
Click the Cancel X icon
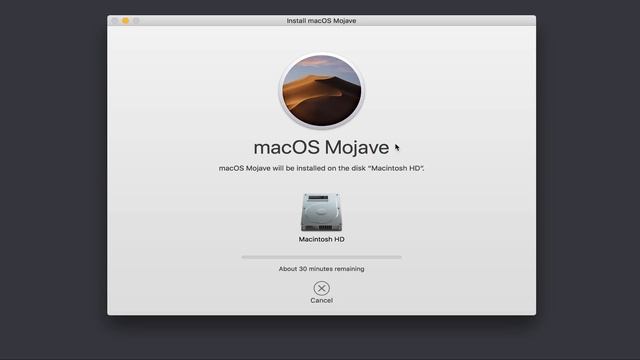[322, 288]
